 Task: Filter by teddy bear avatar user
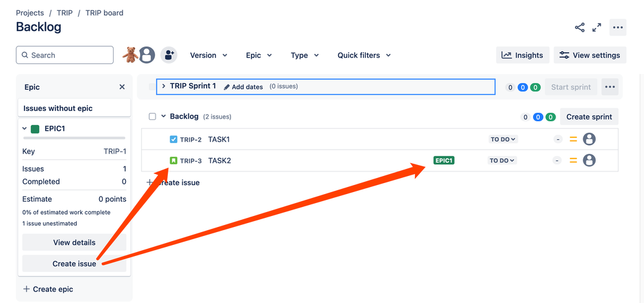coord(130,55)
